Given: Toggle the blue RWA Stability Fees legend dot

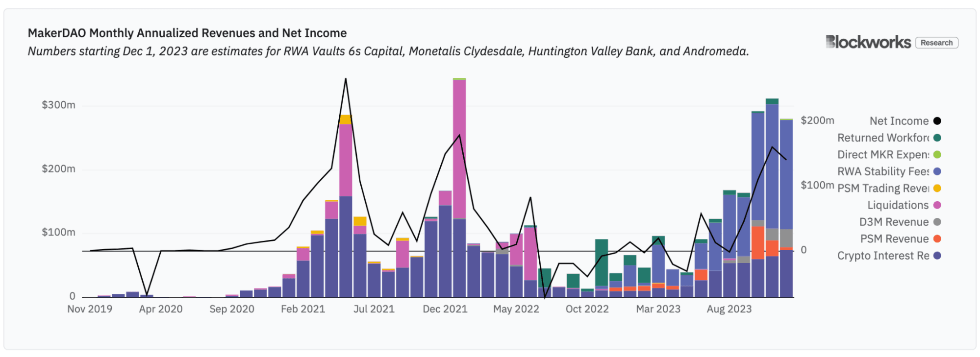Looking at the screenshot, I should 937,171.
